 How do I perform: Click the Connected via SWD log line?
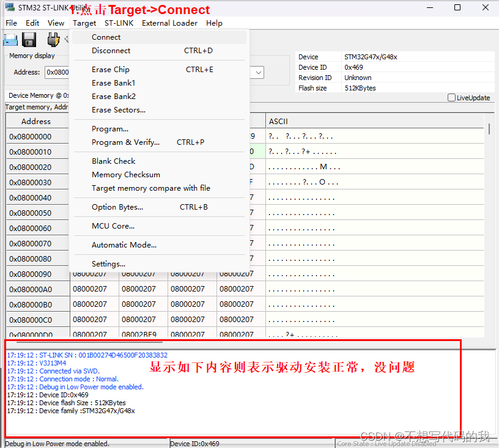point(53,371)
